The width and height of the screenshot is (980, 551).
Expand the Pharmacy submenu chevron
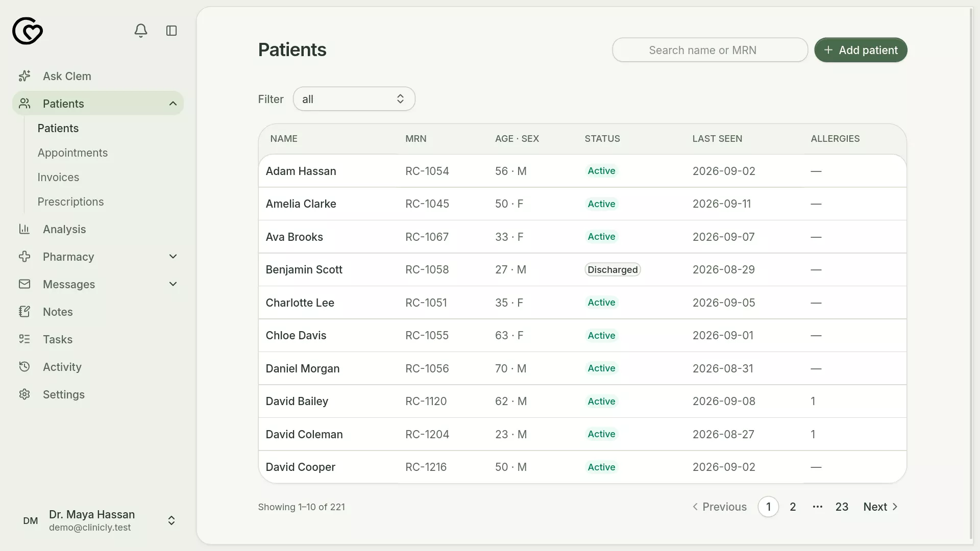173,257
